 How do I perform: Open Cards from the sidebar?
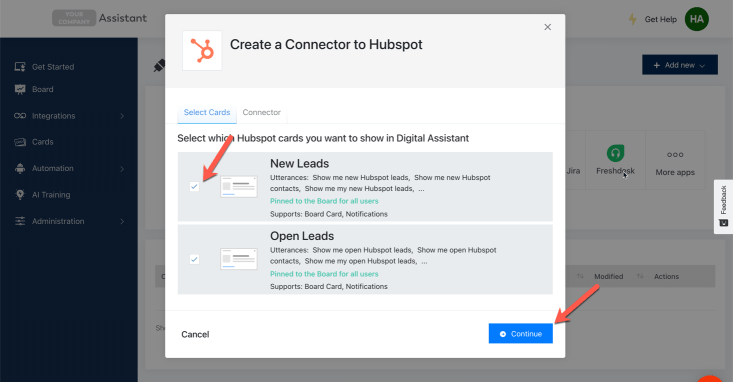pyautogui.click(x=43, y=142)
